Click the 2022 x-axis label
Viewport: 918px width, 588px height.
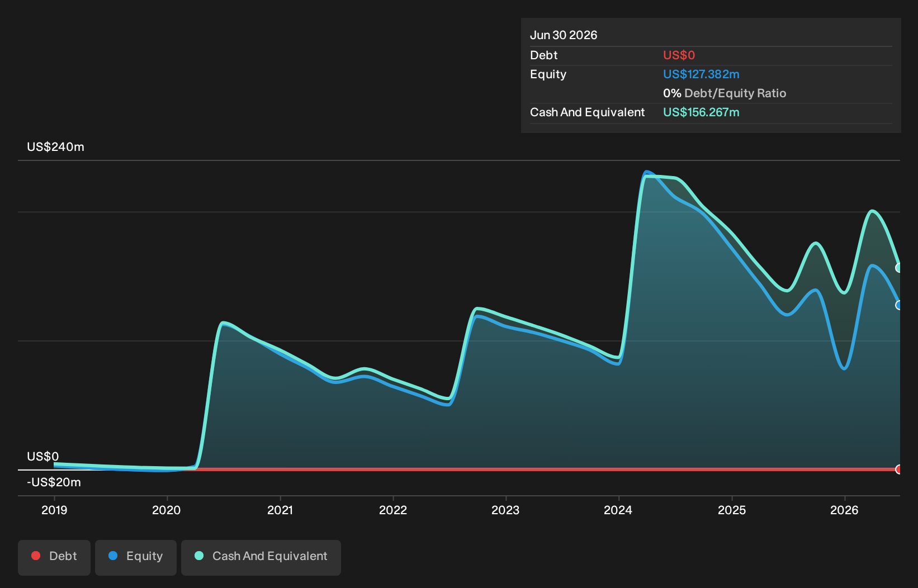click(393, 510)
